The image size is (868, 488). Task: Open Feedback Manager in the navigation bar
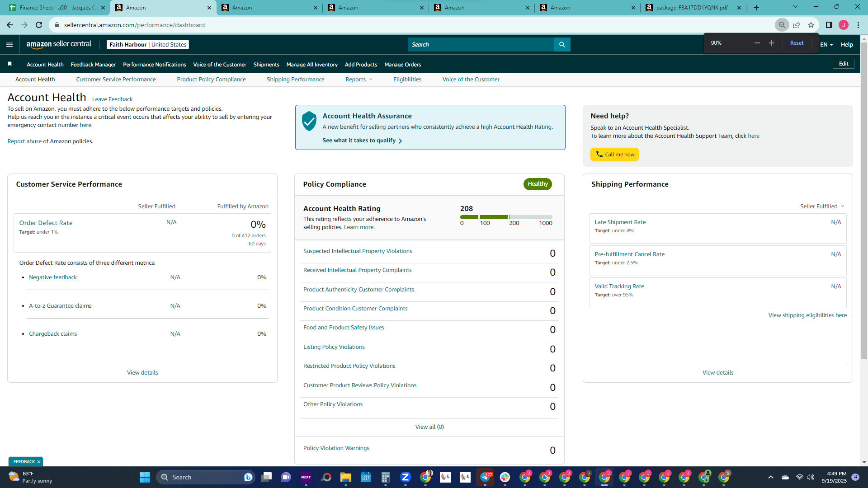coord(93,65)
